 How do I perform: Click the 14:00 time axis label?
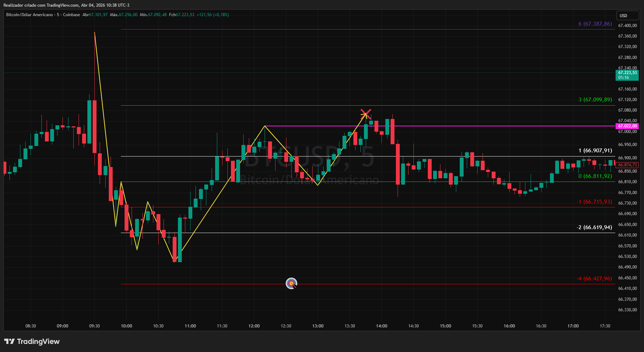point(382,326)
